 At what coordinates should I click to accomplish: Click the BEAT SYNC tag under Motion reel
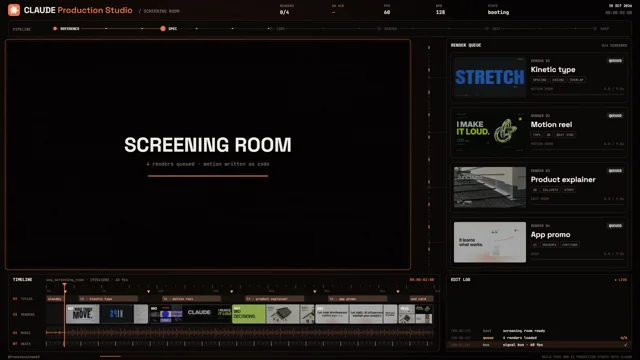pyautogui.click(x=564, y=135)
